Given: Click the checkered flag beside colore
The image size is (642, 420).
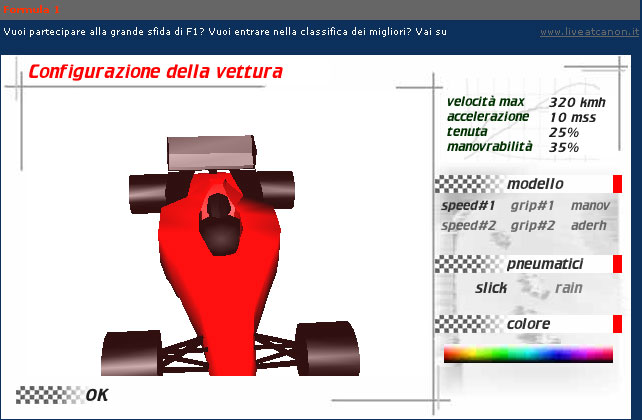Looking at the screenshot, I should 468,324.
